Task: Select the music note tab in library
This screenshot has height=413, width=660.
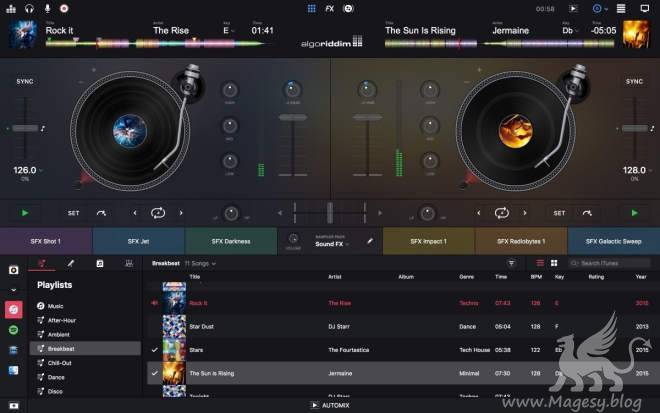Action: pos(100,264)
